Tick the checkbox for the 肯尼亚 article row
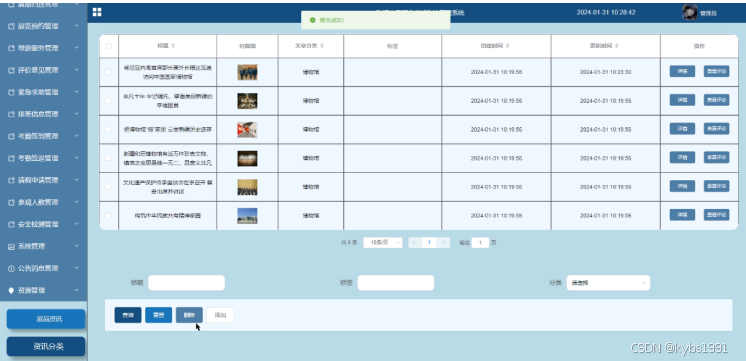The image size is (746, 361). click(x=108, y=72)
